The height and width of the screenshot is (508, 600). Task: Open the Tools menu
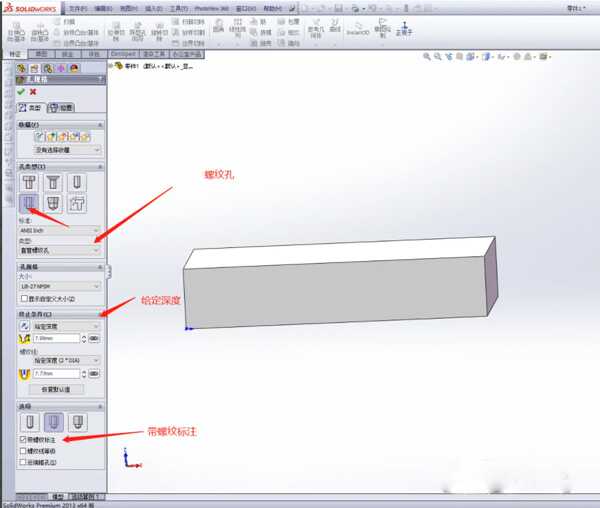tap(179, 8)
